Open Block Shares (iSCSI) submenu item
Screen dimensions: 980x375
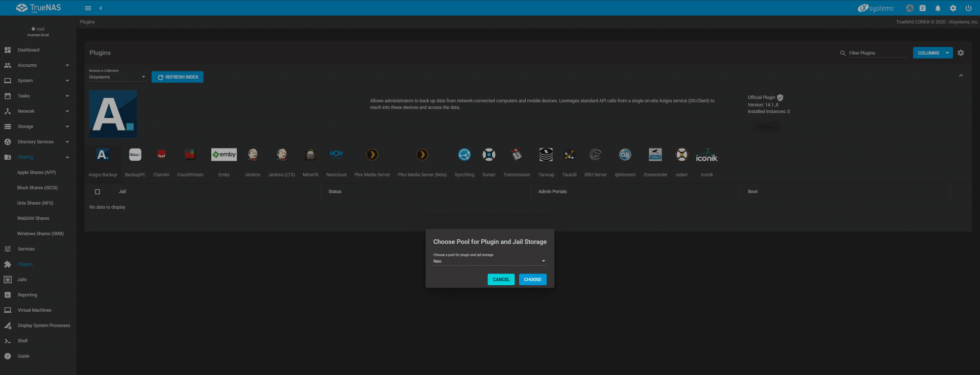click(38, 188)
